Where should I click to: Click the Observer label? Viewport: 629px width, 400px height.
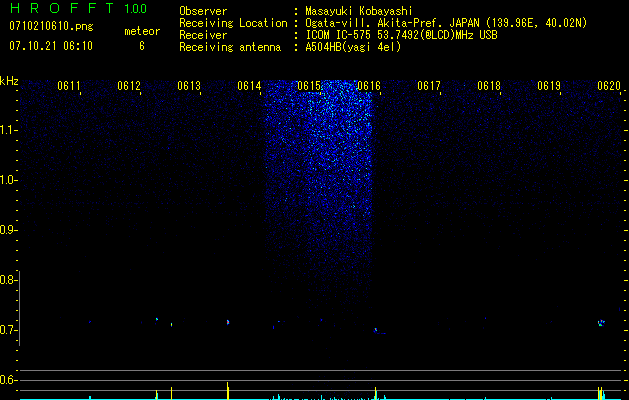click(203, 11)
